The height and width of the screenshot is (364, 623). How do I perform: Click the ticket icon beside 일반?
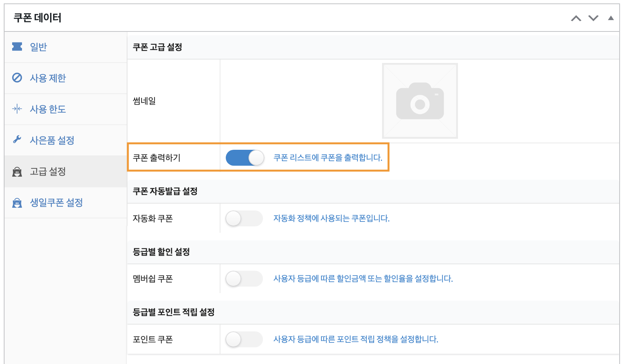pos(17,47)
